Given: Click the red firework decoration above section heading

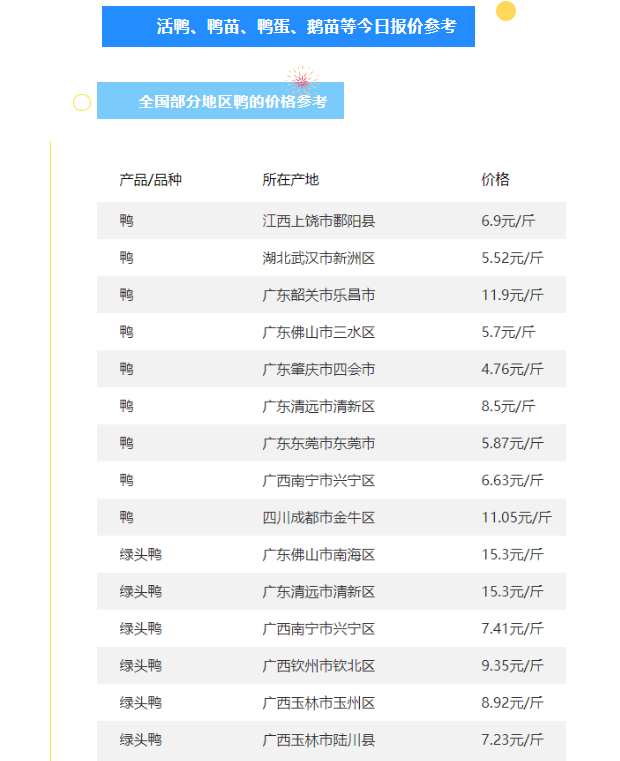Looking at the screenshot, I should click(x=299, y=78).
